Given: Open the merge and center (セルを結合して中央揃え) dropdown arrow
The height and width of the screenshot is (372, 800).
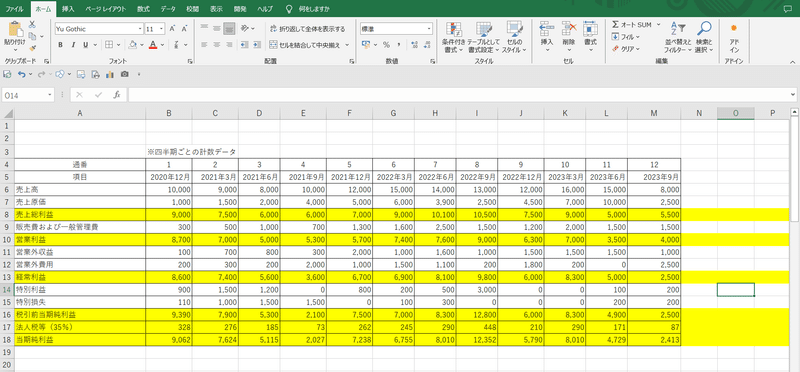Looking at the screenshot, I should tap(347, 45).
